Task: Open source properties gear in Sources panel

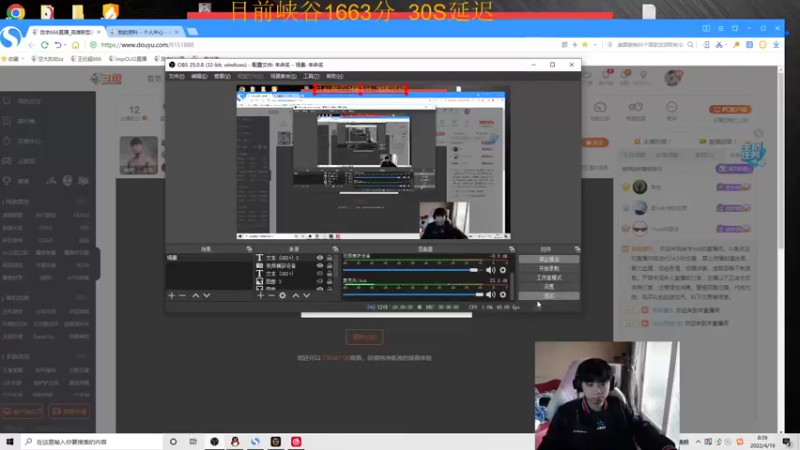Action: (x=282, y=295)
